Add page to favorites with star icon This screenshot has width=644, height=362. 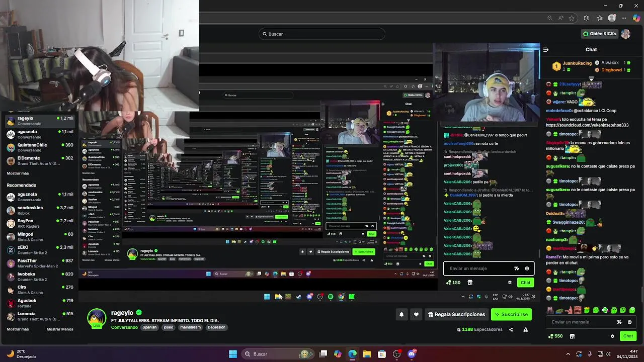(x=572, y=18)
